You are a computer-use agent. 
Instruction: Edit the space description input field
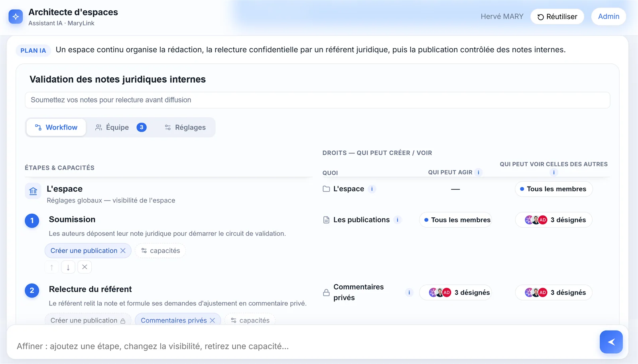click(317, 100)
